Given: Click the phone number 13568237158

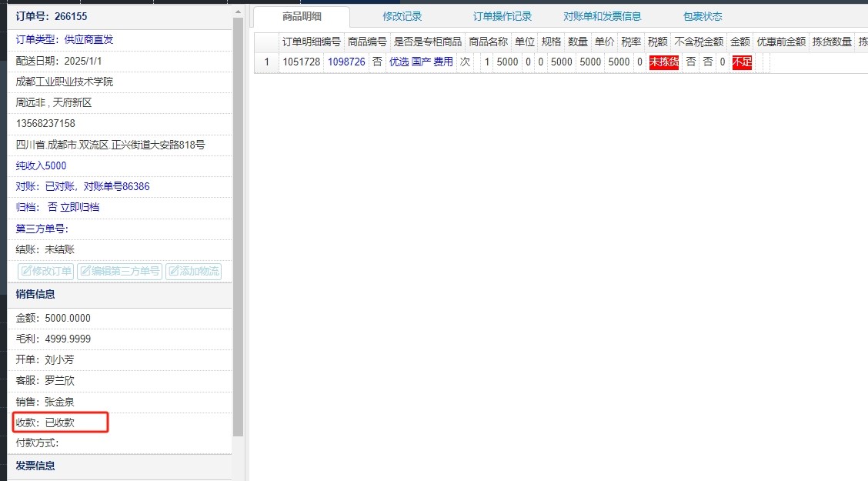Looking at the screenshot, I should pos(45,123).
